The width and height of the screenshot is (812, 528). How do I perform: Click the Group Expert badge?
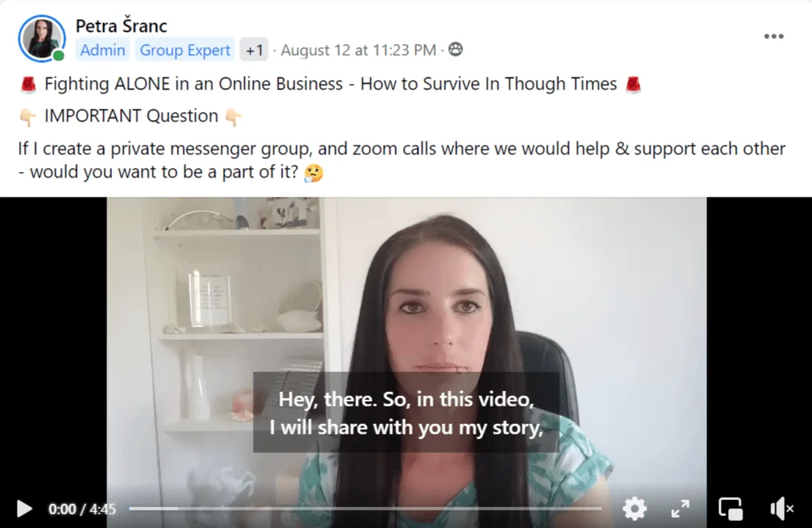185,50
